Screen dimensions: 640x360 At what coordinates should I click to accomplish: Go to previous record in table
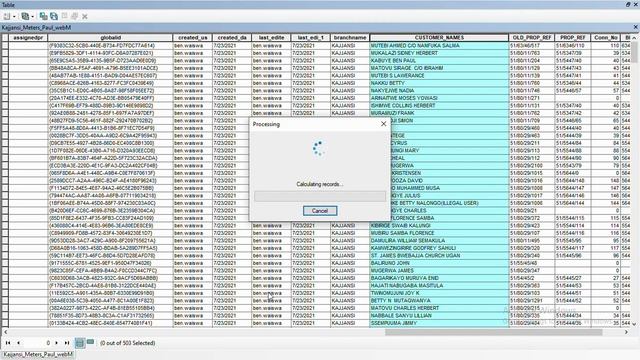coord(18,343)
